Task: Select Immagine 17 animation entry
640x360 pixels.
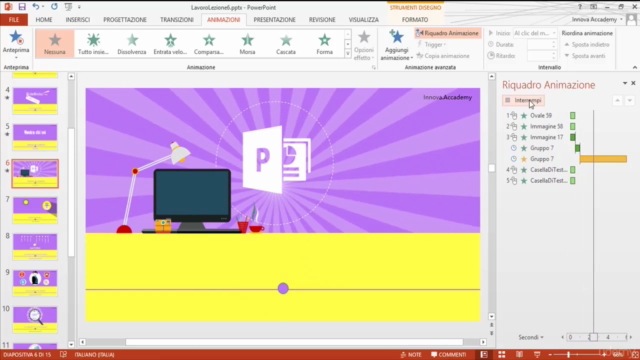Action: [541, 137]
